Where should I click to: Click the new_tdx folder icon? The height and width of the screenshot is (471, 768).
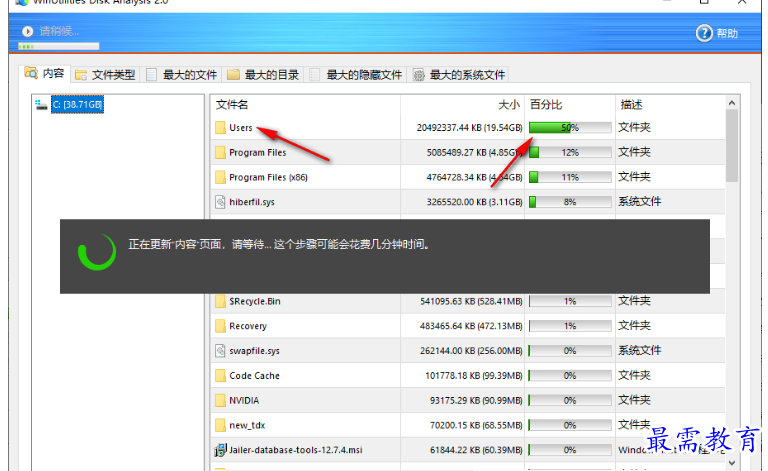click(x=220, y=425)
